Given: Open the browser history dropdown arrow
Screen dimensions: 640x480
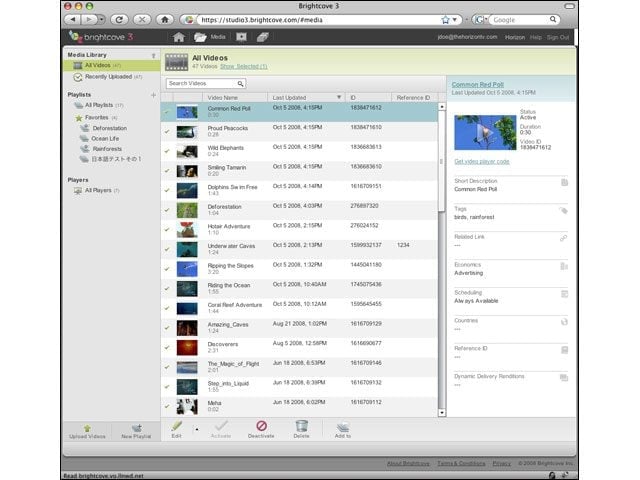Looking at the screenshot, I should 101,19.
